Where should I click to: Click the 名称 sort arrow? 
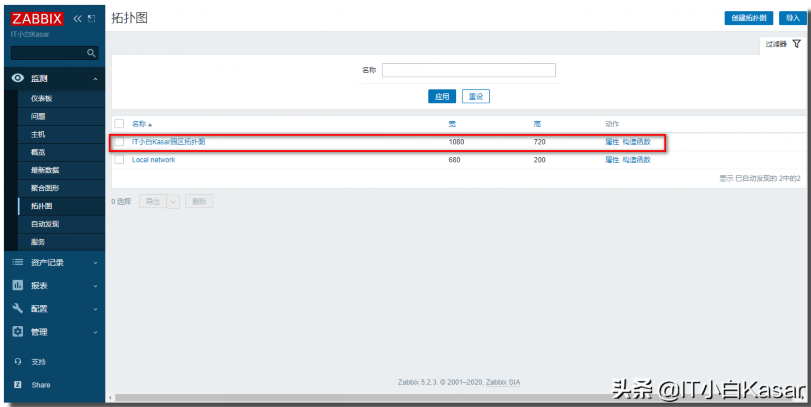(150, 125)
